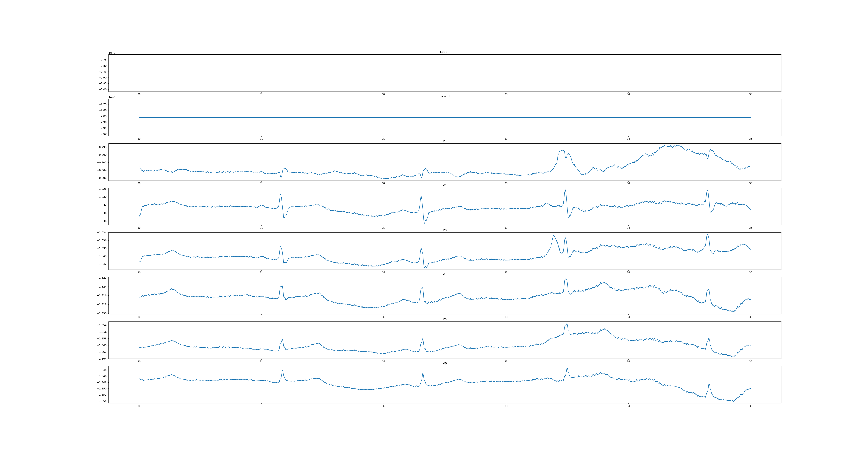
Task: Click the −1.034 y-axis tick of V3
Action: tap(102, 233)
